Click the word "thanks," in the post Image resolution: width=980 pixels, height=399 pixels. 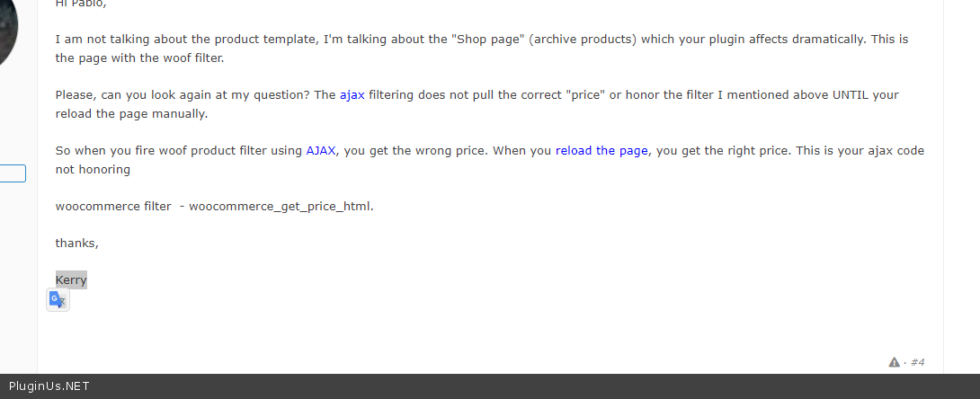(x=77, y=244)
